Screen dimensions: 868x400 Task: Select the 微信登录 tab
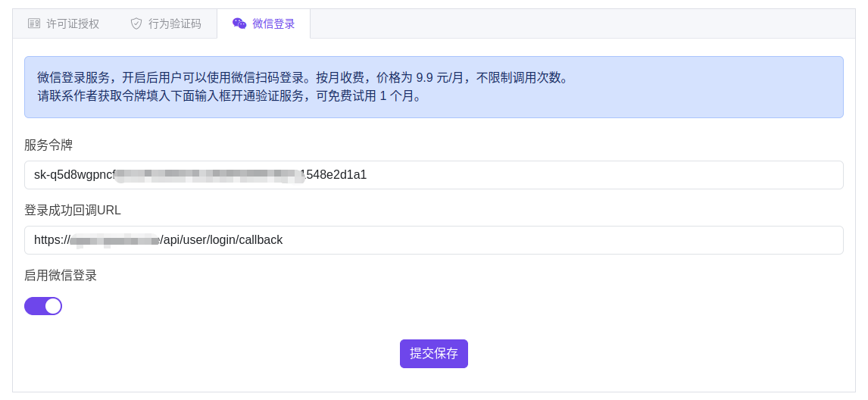click(264, 23)
